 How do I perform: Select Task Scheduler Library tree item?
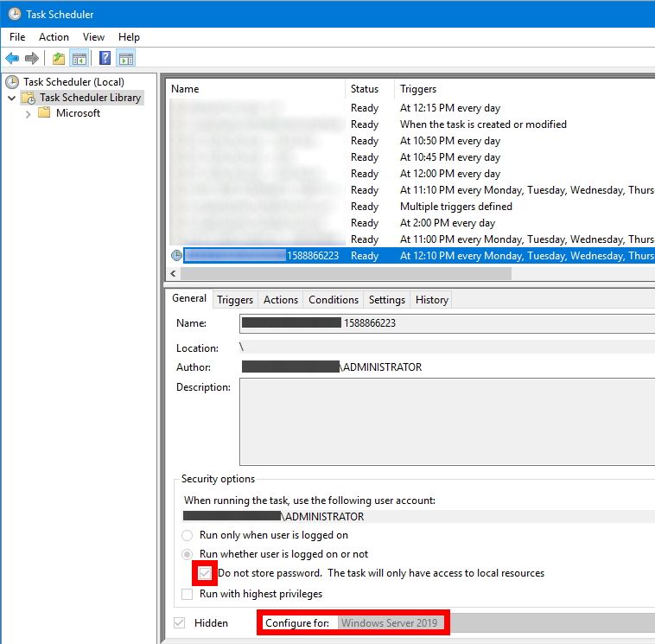click(90, 98)
